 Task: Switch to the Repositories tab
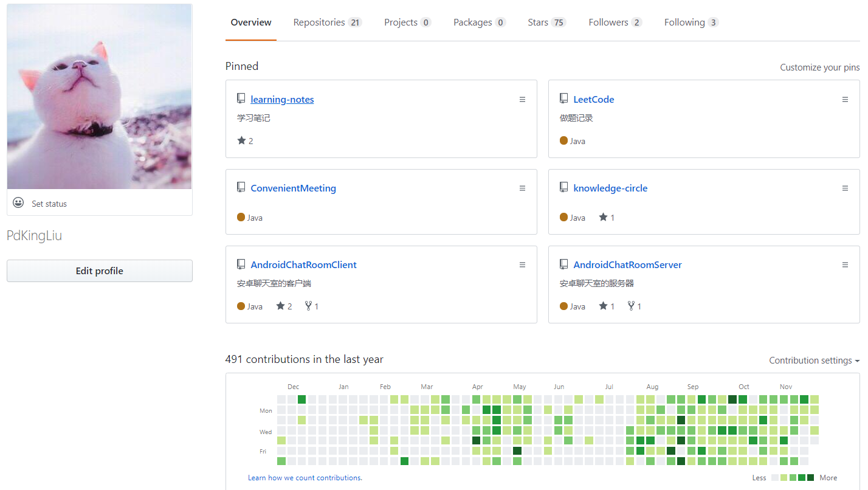328,22
